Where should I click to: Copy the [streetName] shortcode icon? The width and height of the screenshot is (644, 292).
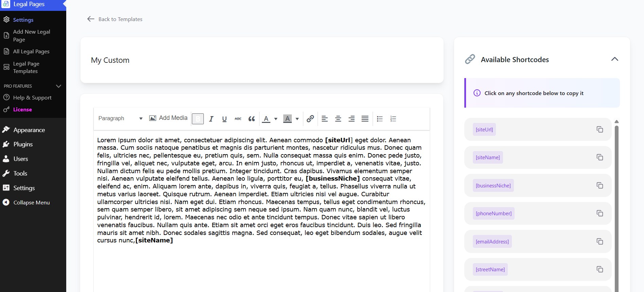pos(600,269)
